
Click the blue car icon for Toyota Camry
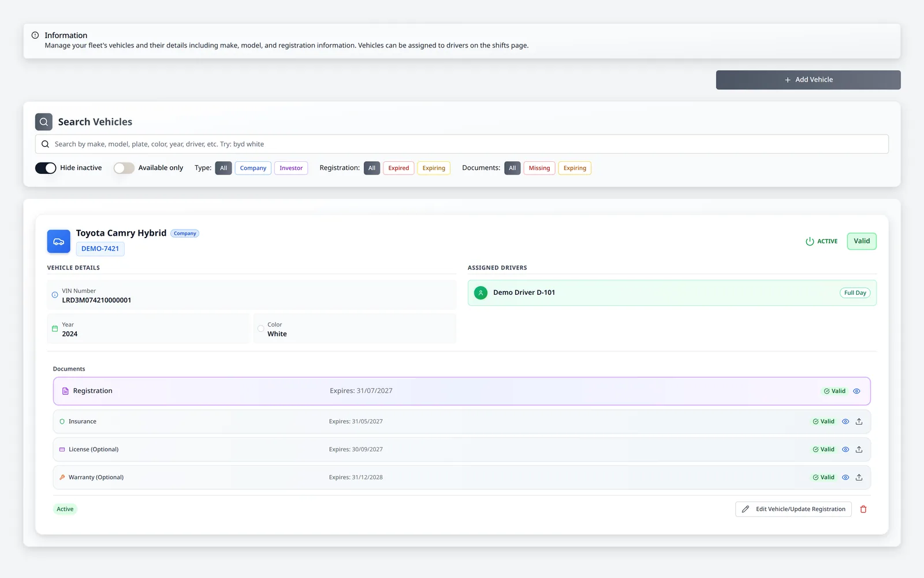[58, 242]
